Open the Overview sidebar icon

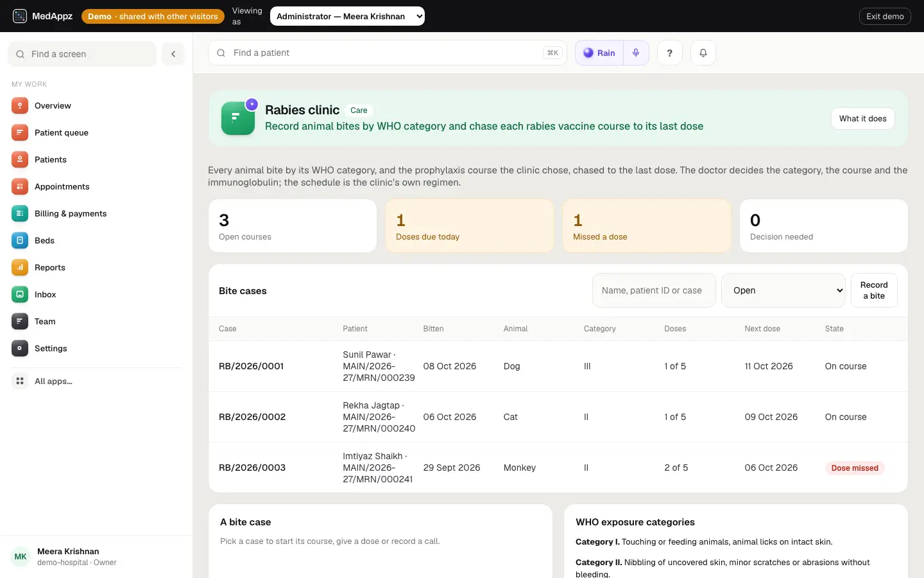click(20, 106)
